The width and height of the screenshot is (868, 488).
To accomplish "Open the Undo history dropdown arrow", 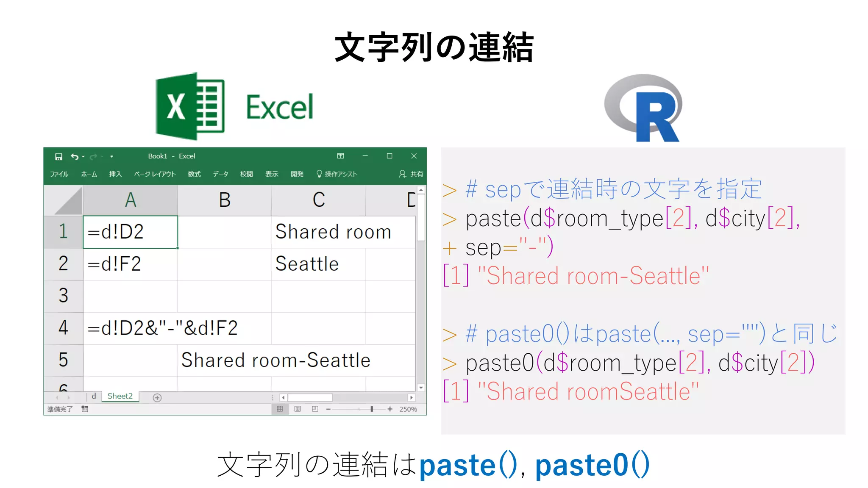I will click(x=83, y=157).
